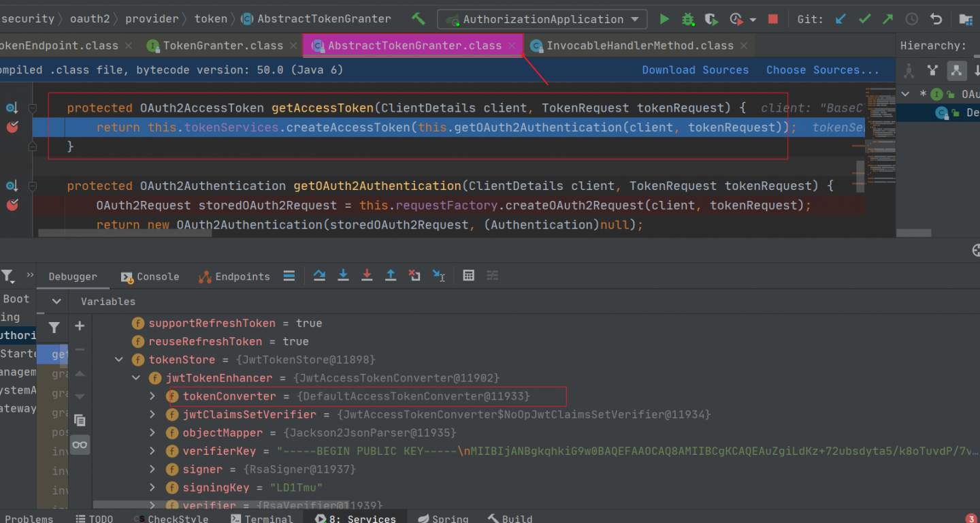Click Git update project arrow
Image resolution: width=980 pixels, height=523 pixels.
841,19
